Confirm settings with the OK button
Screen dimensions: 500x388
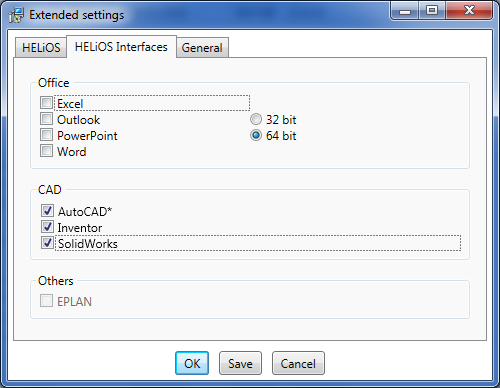pos(192,363)
